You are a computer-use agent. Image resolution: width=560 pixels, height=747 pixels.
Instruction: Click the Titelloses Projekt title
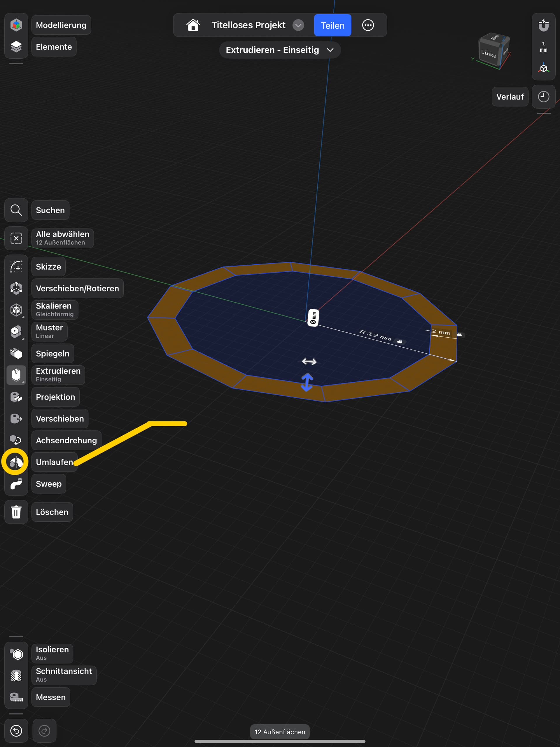[x=248, y=25]
